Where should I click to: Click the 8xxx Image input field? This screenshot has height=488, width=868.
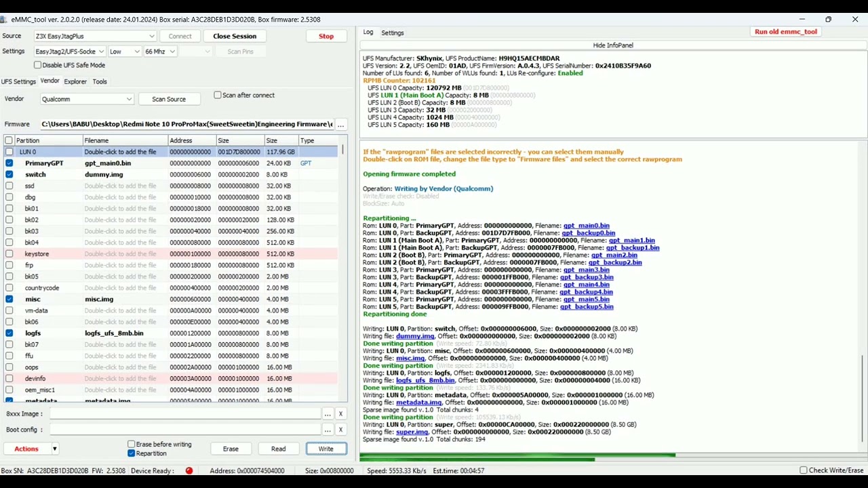tap(184, 413)
